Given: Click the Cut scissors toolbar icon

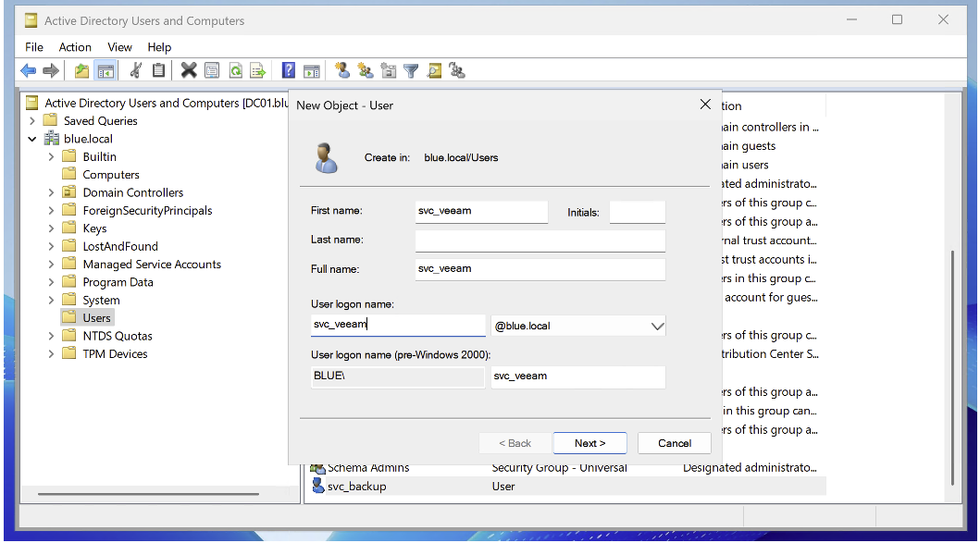Looking at the screenshot, I should click(x=135, y=70).
